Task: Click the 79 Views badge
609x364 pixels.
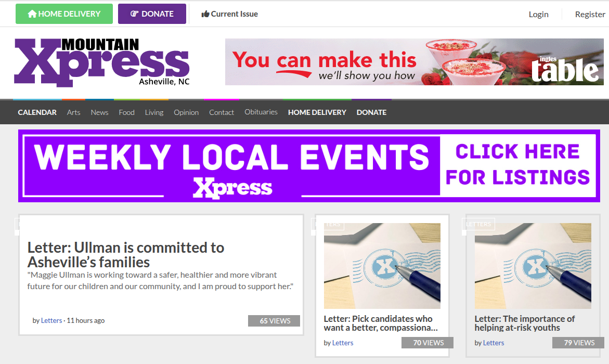Action: [x=578, y=343]
